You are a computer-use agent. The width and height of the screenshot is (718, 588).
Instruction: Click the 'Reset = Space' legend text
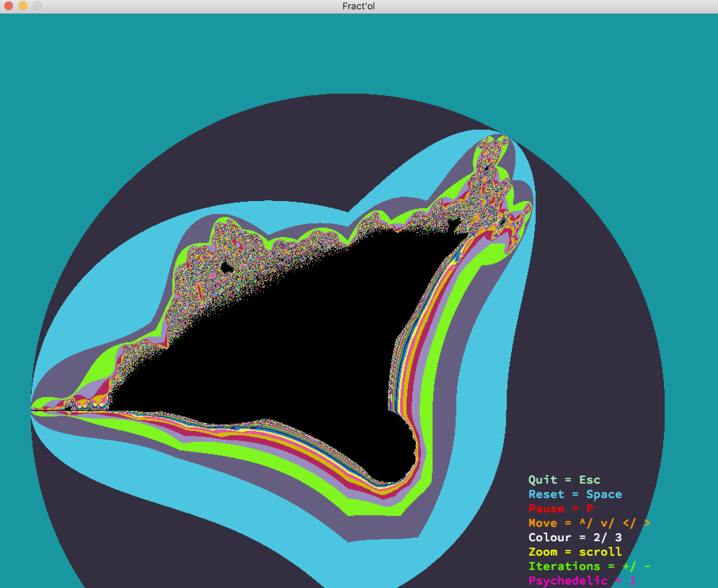click(x=575, y=494)
